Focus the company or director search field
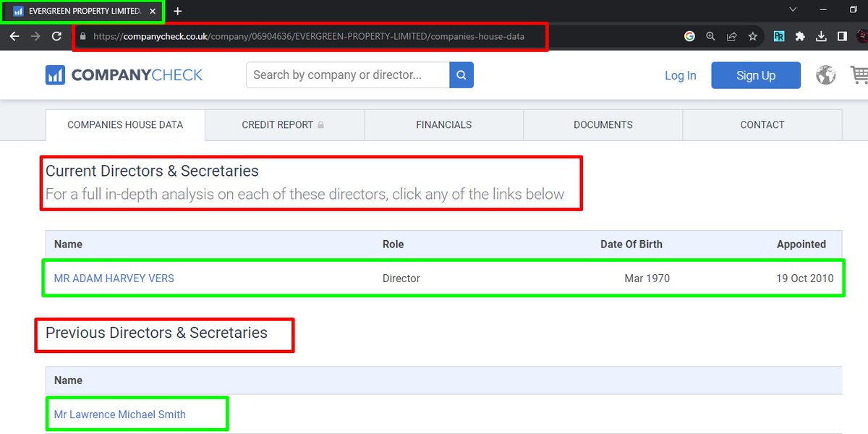 pos(348,75)
